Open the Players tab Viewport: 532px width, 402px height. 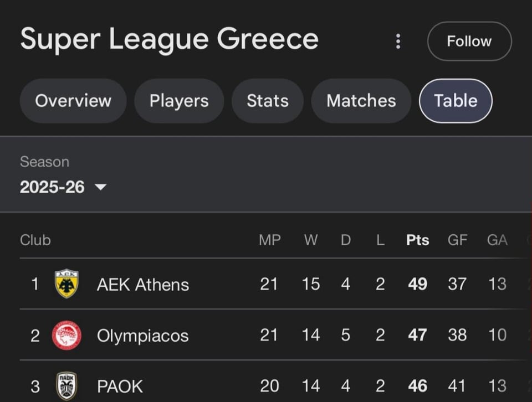(x=179, y=101)
